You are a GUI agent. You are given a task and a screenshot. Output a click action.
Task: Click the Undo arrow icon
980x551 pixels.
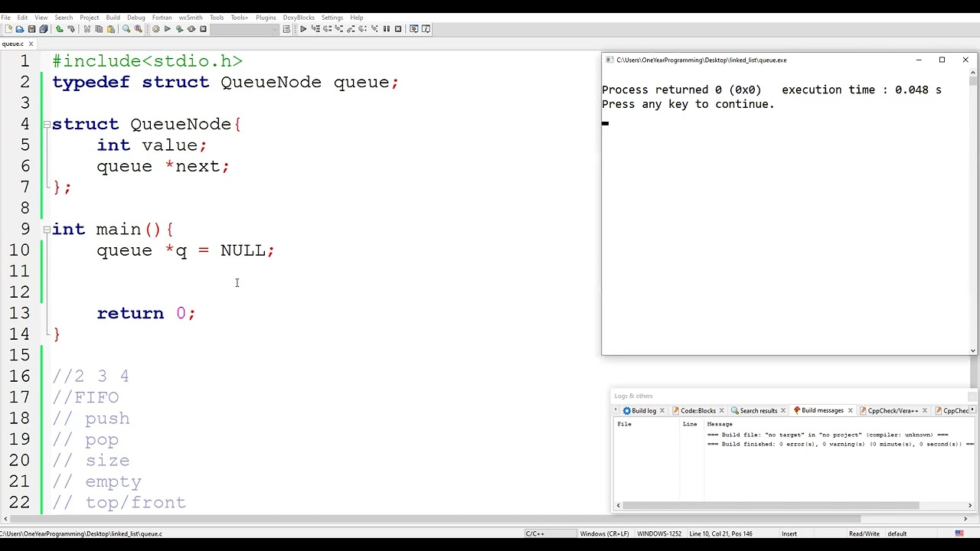tap(59, 29)
